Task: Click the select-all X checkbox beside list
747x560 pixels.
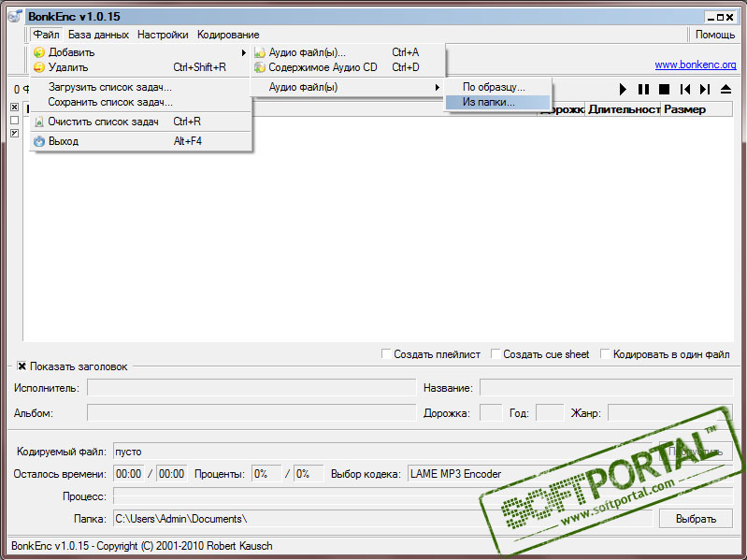Action: pos(14,108)
